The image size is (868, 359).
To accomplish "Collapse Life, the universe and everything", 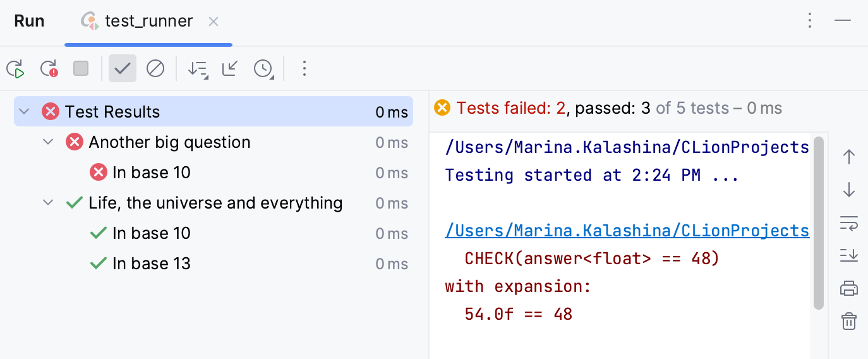I will (x=49, y=203).
